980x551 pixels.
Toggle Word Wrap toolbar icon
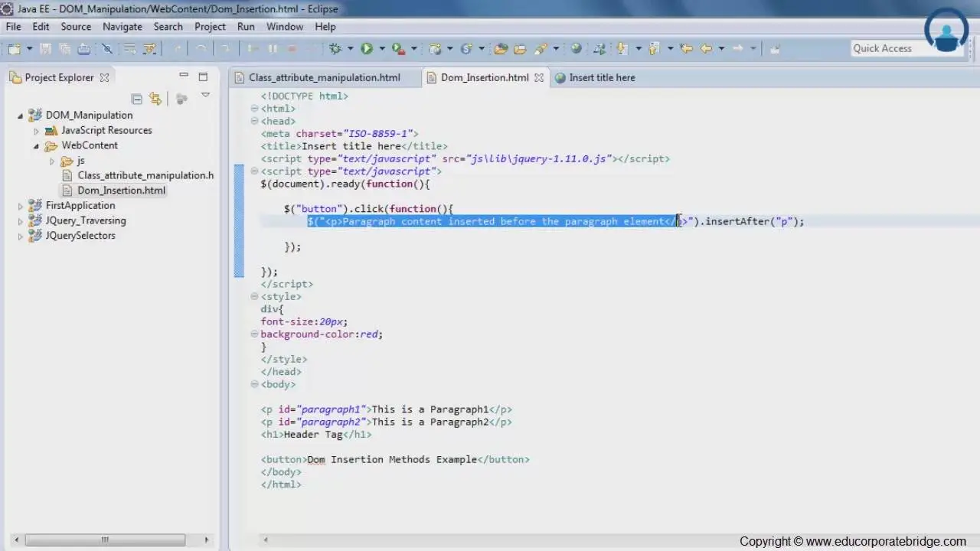130,48
